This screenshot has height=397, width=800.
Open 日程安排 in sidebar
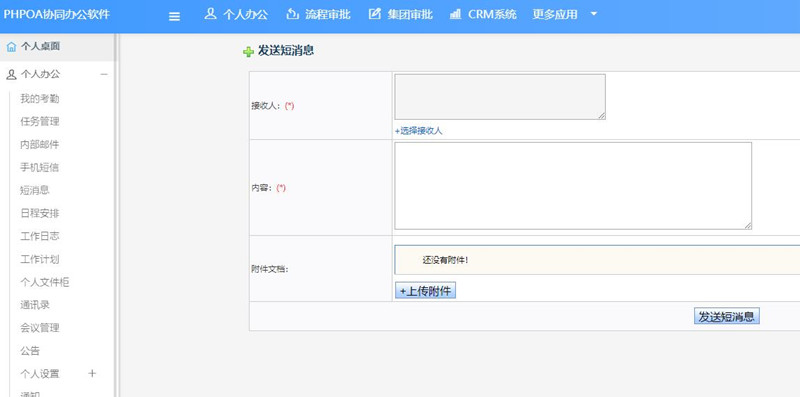39,213
